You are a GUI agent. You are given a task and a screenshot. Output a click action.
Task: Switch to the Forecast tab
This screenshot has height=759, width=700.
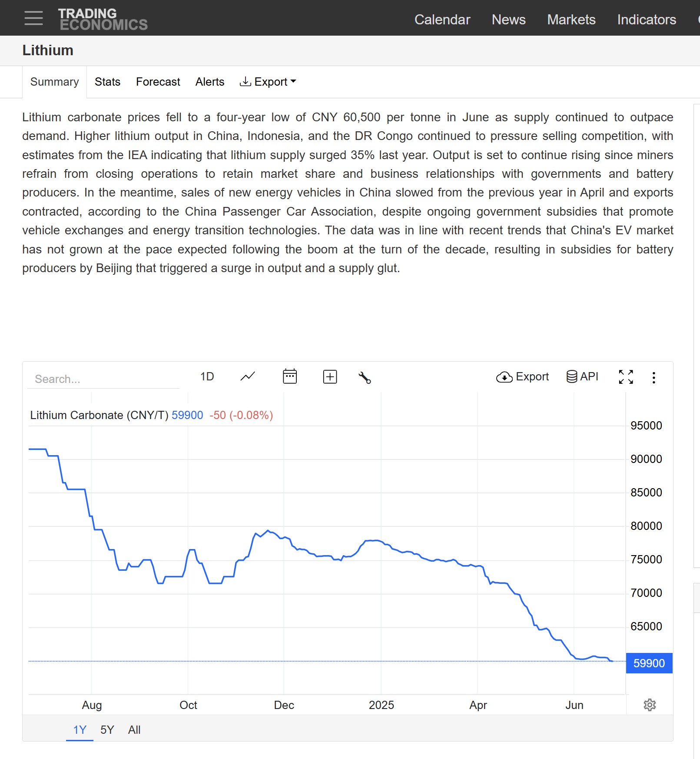[158, 82]
